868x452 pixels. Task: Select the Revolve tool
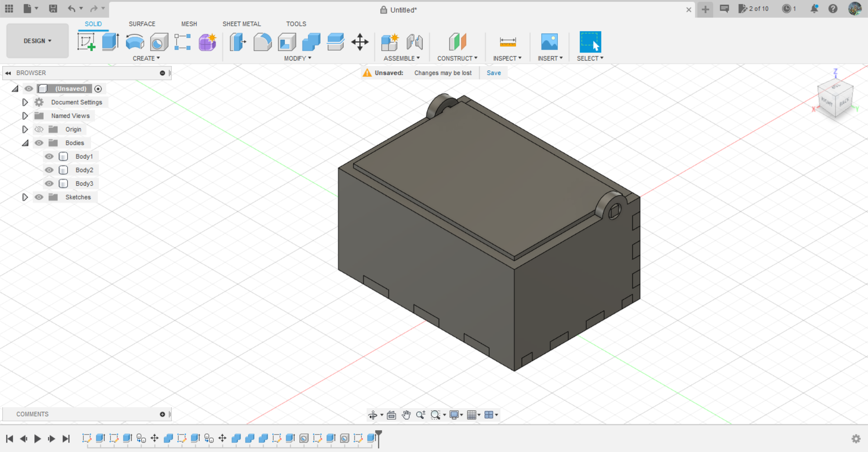(135, 42)
